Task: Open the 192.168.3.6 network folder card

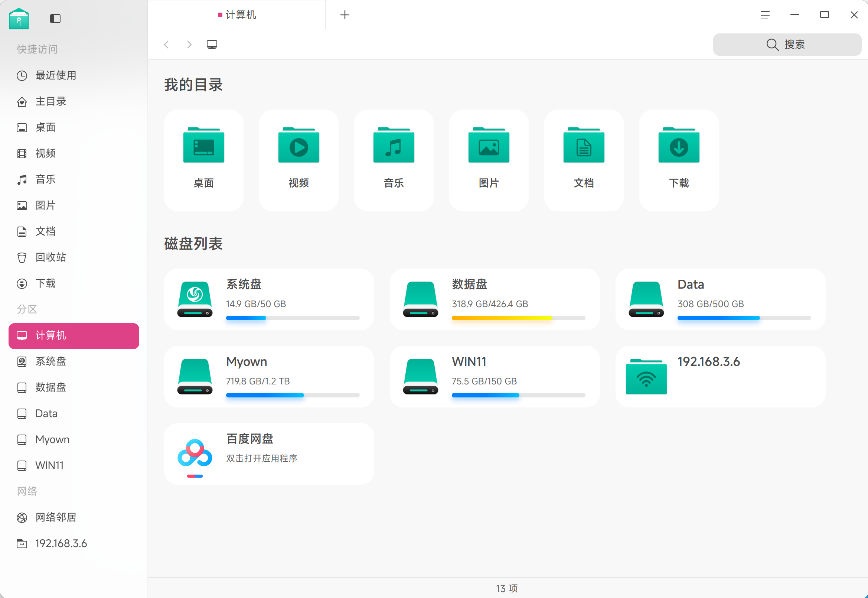Action: (x=721, y=377)
